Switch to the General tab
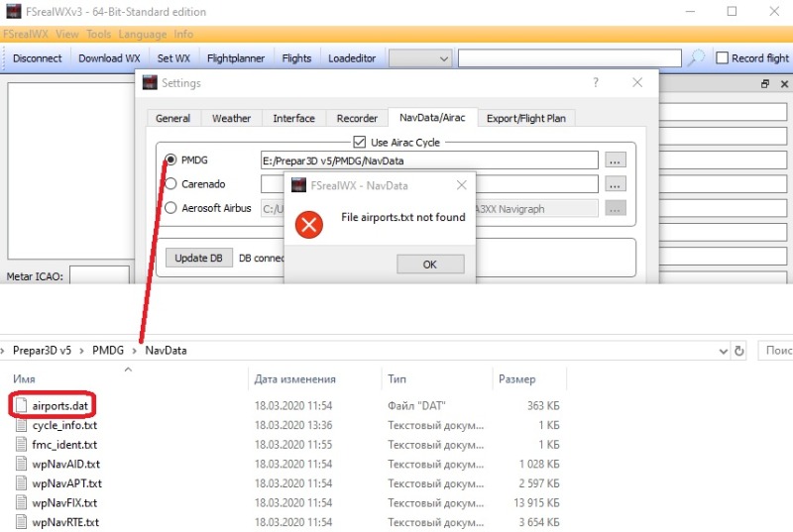Image resolution: width=793 pixels, height=532 pixels. (172, 118)
